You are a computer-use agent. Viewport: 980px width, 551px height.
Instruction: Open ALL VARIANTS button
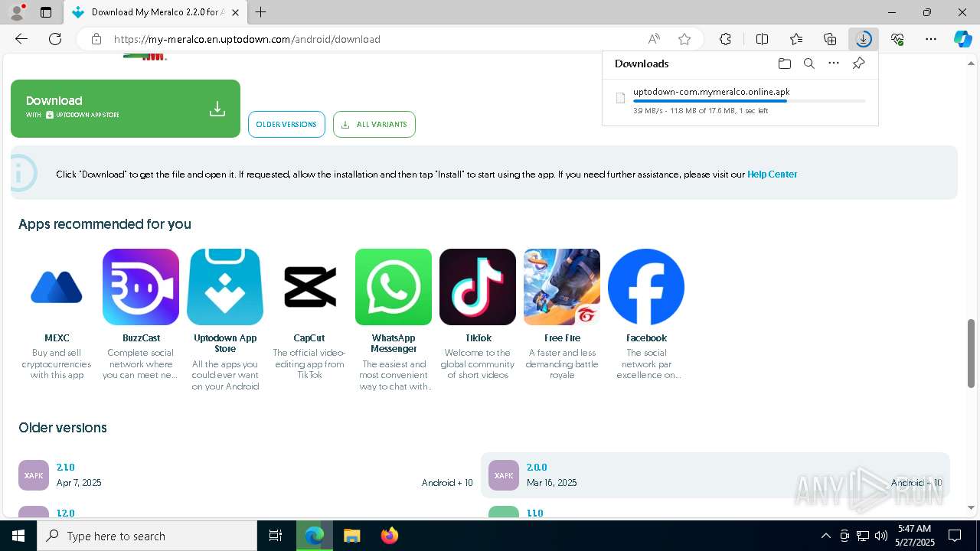point(374,125)
